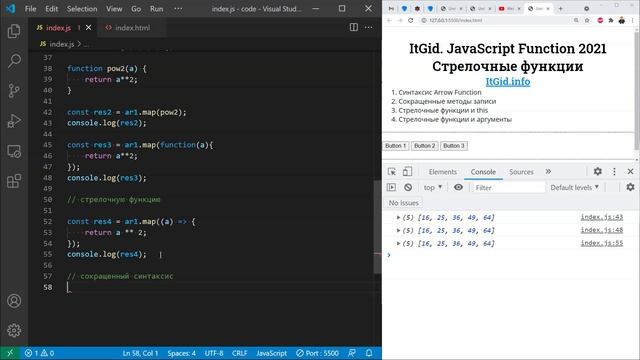Expand the array logged from index.js:48
Screen dimensions: 640x360
(398, 231)
